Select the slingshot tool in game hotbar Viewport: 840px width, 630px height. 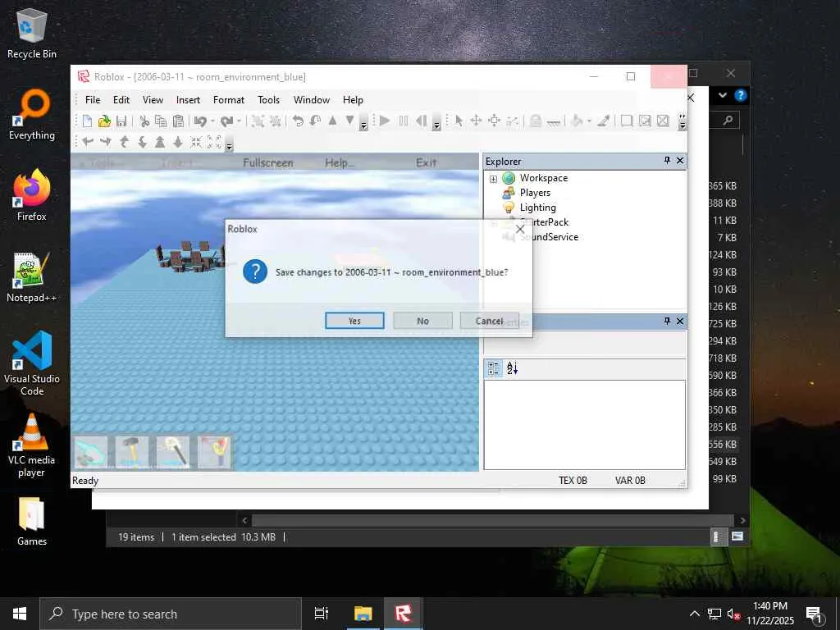point(215,453)
